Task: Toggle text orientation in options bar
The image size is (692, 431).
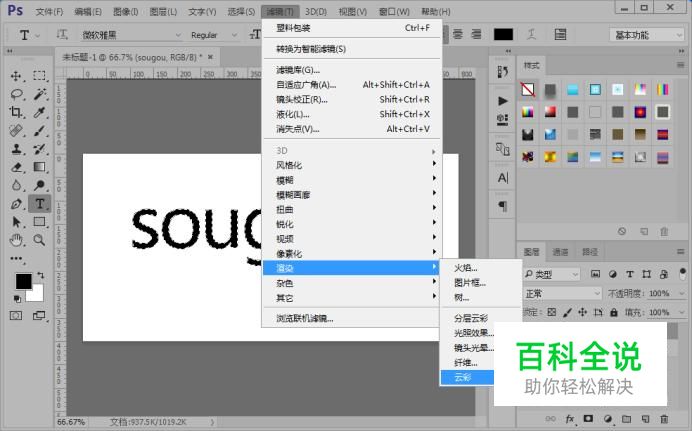Action: point(62,34)
